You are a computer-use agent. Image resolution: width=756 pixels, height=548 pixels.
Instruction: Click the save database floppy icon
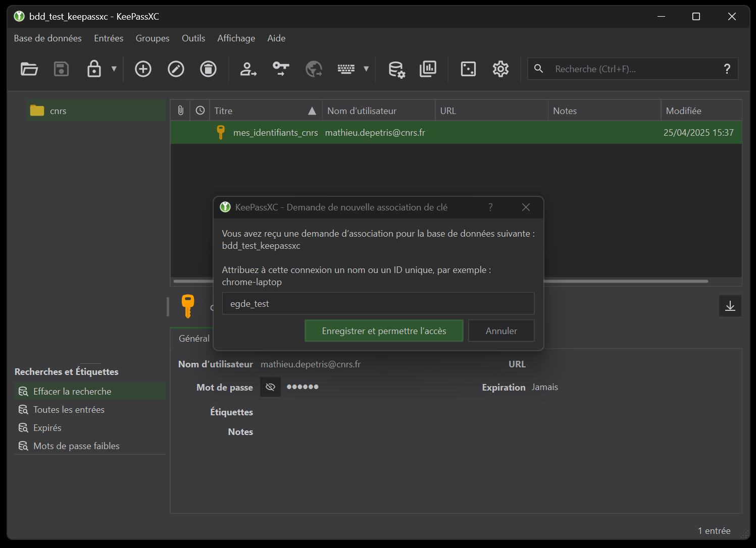coord(61,69)
